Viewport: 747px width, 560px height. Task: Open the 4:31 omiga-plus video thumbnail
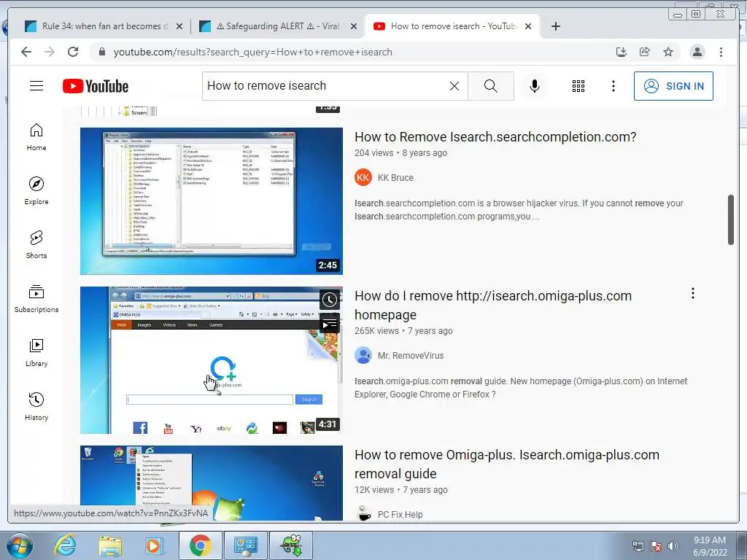click(x=212, y=360)
